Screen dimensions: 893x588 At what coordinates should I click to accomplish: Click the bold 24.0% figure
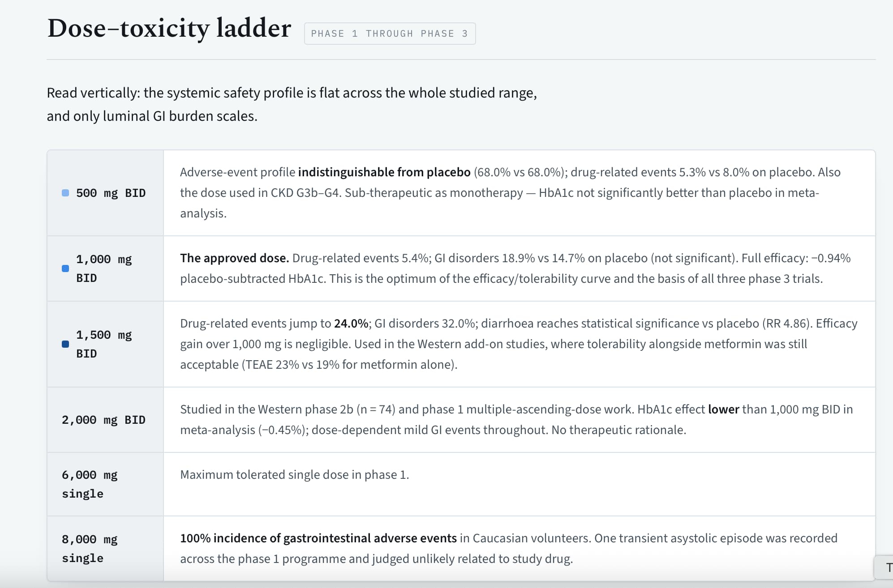[351, 324]
